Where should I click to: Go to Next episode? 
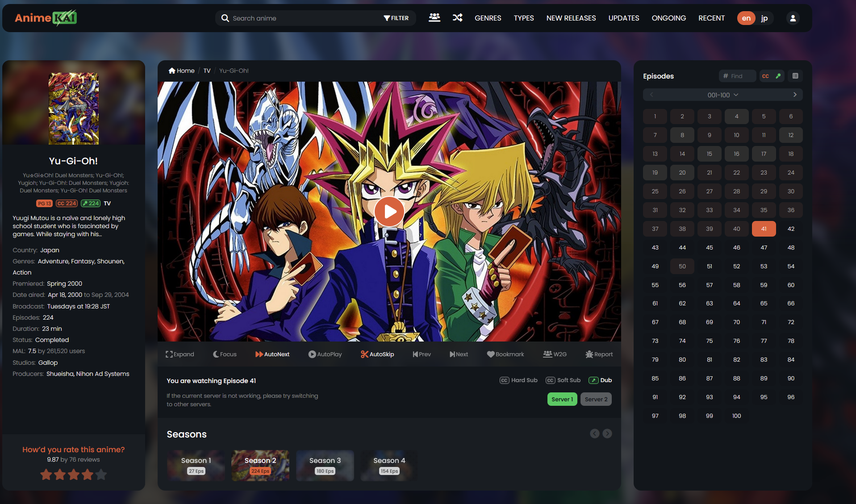[x=459, y=354]
